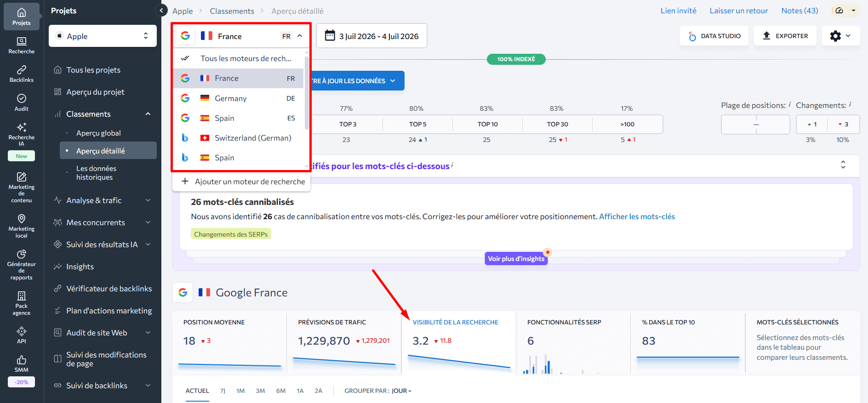This screenshot has width=868, height=403.
Task: Click the Data Studio button icon
Action: tap(692, 36)
